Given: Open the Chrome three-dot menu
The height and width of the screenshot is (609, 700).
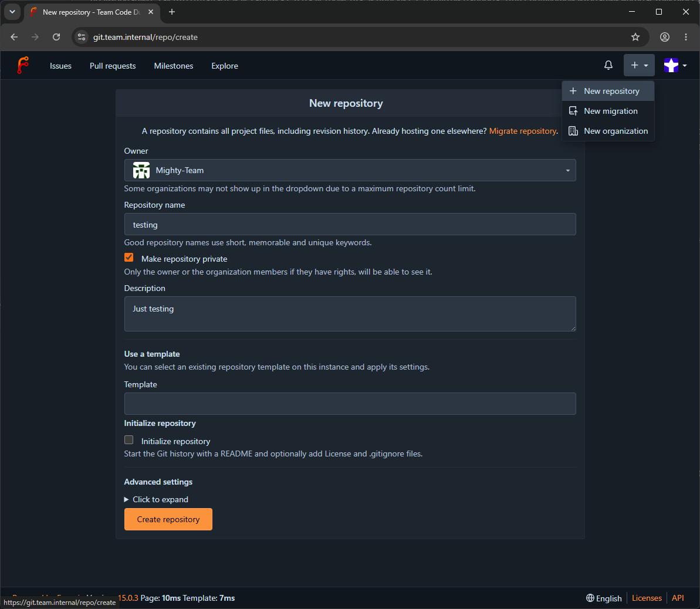Looking at the screenshot, I should 686,37.
